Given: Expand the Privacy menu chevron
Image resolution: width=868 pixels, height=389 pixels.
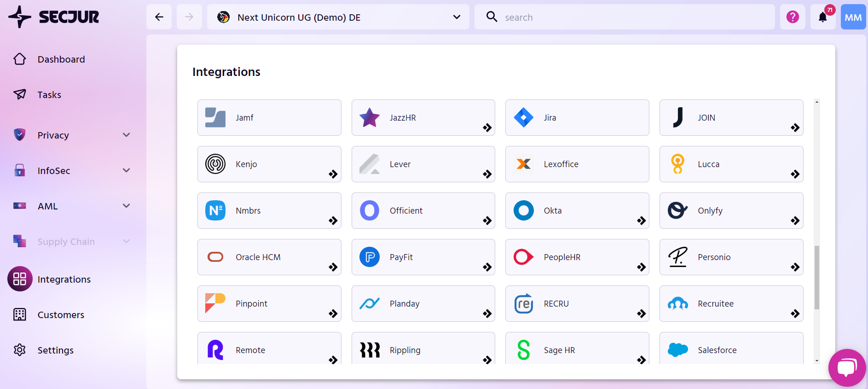Looking at the screenshot, I should 127,135.
